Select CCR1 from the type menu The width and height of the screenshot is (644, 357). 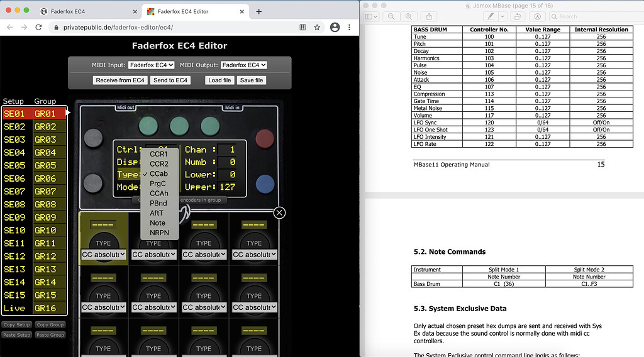click(159, 154)
